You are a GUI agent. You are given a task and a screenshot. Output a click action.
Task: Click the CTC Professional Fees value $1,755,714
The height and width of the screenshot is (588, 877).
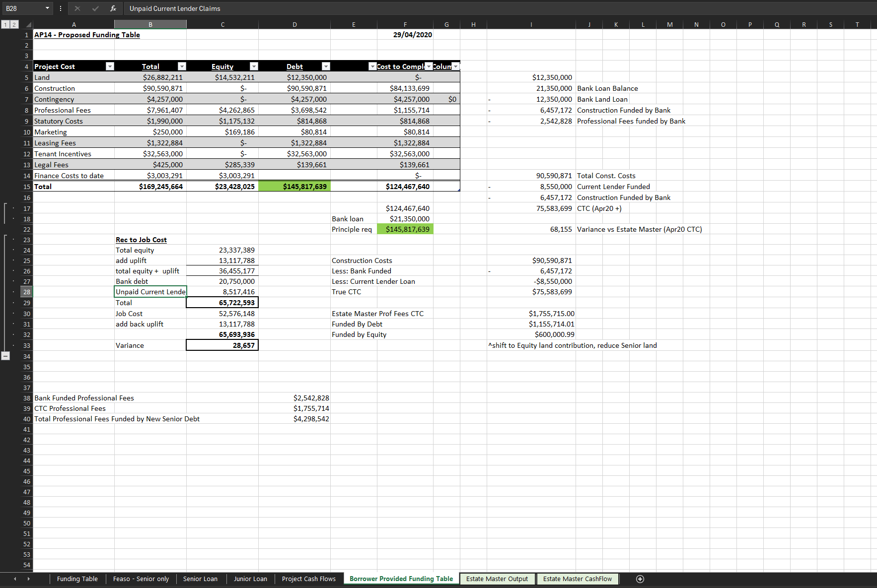click(294, 408)
